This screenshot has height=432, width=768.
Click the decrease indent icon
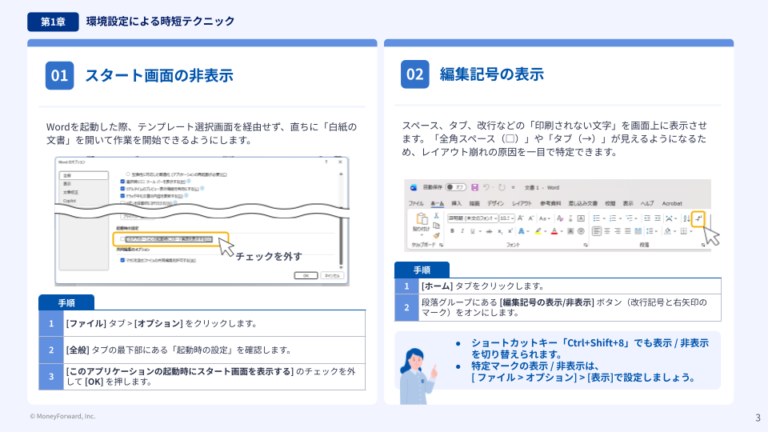[x=647, y=218]
